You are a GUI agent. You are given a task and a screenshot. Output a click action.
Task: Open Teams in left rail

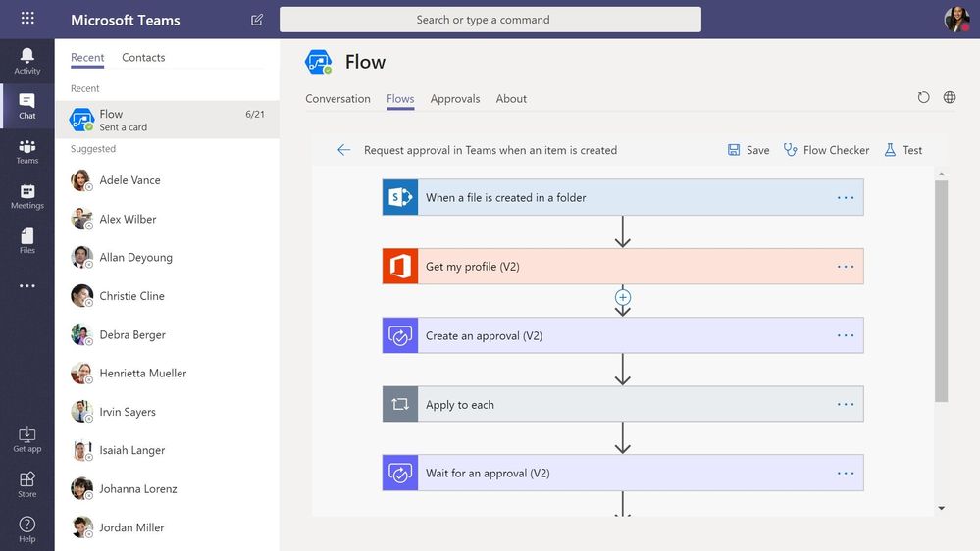coord(26,151)
